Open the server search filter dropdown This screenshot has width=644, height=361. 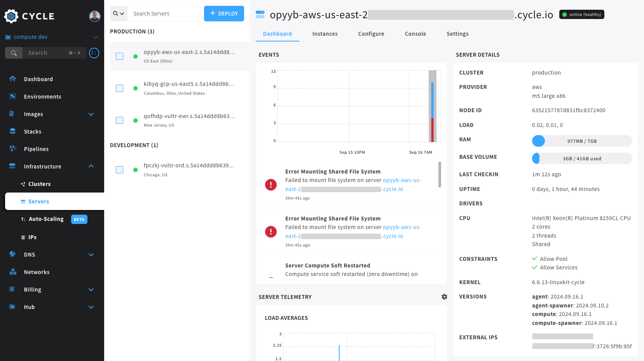pos(119,14)
